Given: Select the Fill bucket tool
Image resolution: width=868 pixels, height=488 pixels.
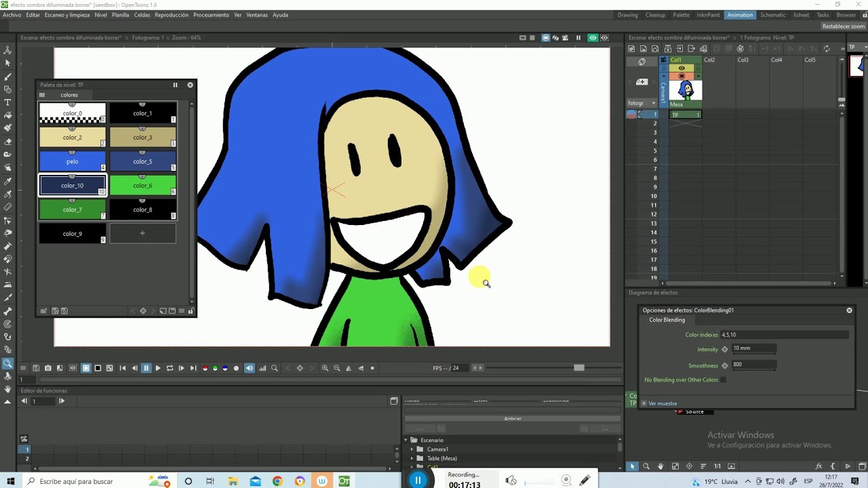Looking at the screenshot, I should [x=7, y=115].
